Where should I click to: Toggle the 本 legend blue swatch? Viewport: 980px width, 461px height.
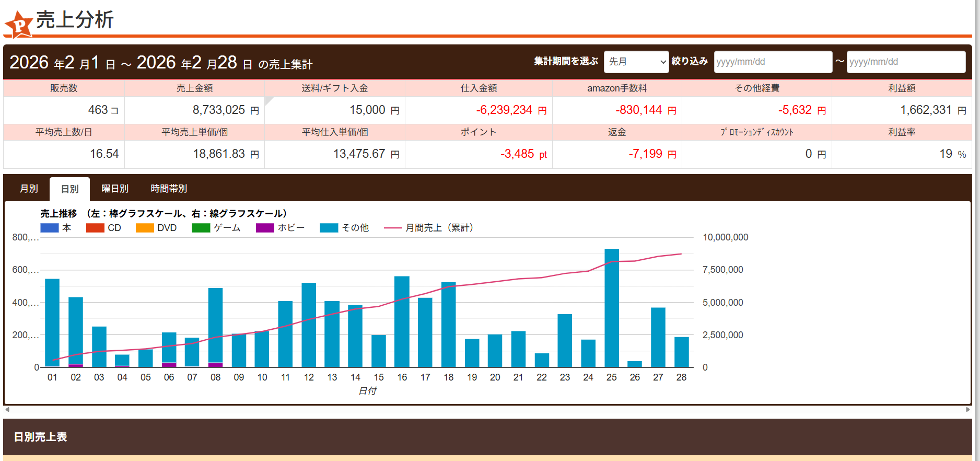click(x=50, y=228)
